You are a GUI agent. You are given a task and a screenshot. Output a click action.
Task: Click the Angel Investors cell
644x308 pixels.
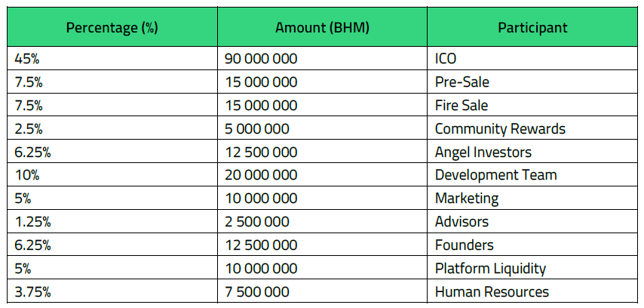pyautogui.click(x=483, y=152)
